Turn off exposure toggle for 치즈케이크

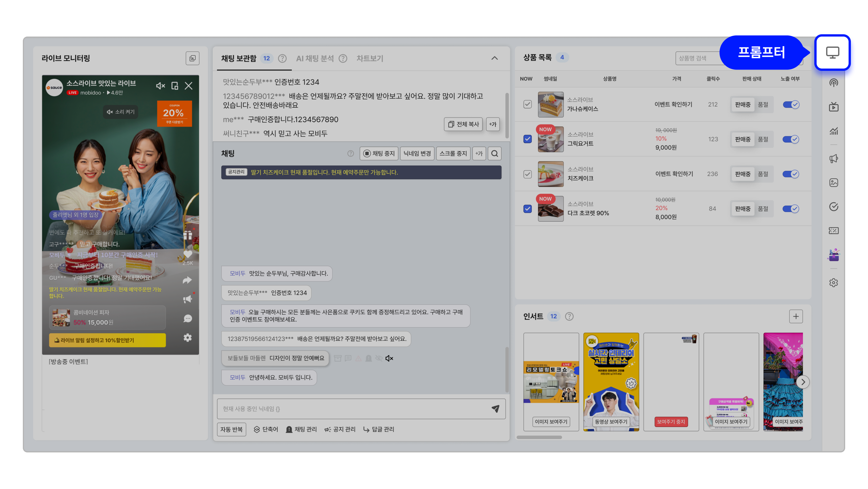tap(791, 174)
